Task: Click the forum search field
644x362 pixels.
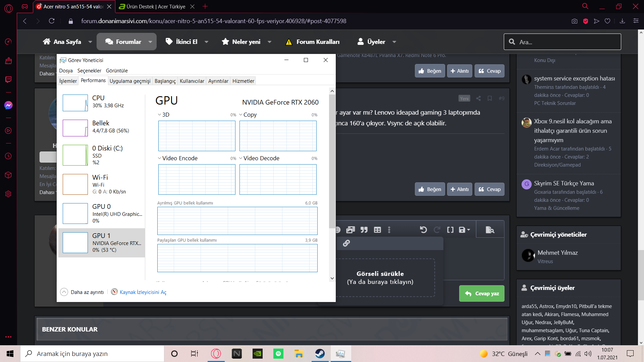Action: click(562, 42)
